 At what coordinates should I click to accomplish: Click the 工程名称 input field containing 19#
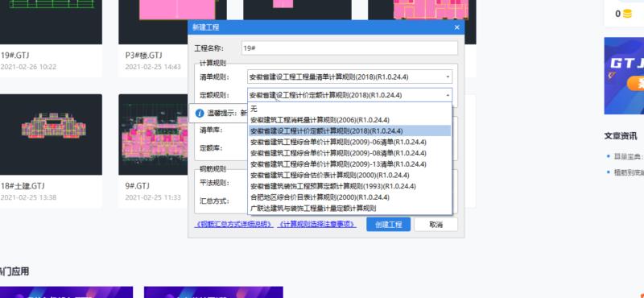tap(349, 48)
